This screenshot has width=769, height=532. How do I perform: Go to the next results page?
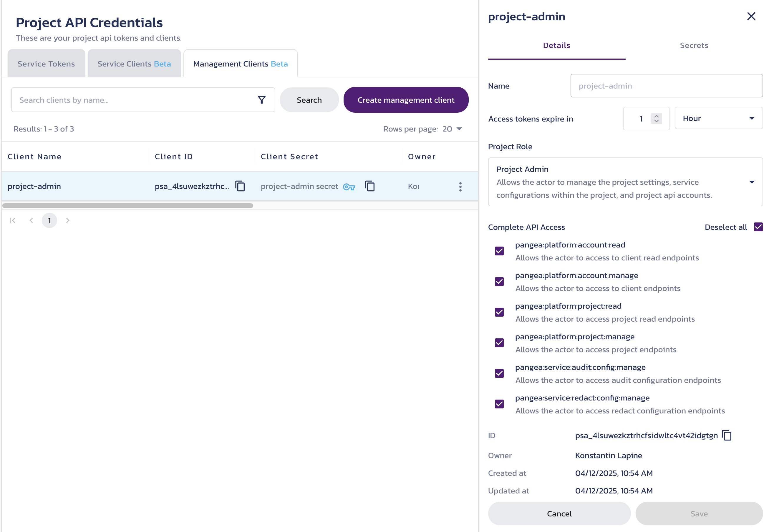(x=68, y=220)
